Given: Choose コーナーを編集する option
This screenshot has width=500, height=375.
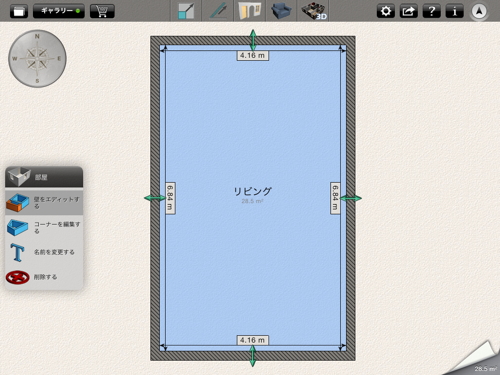Looking at the screenshot, I should point(44,227).
